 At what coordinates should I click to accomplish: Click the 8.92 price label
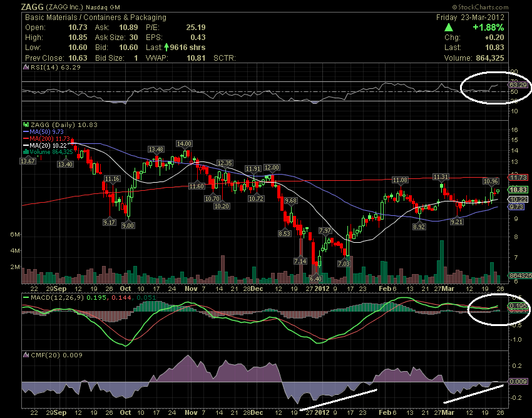[x=419, y=227]
